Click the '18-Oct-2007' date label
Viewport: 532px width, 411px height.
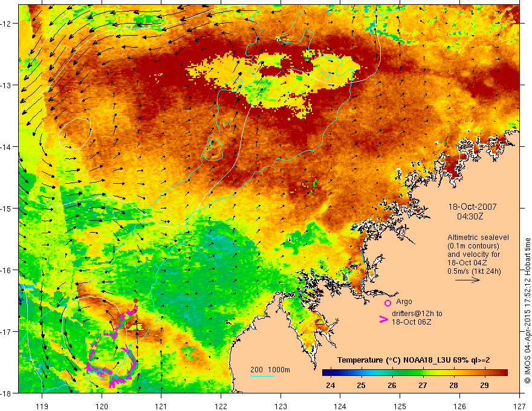pyautogui.click(x=472, y=207)
